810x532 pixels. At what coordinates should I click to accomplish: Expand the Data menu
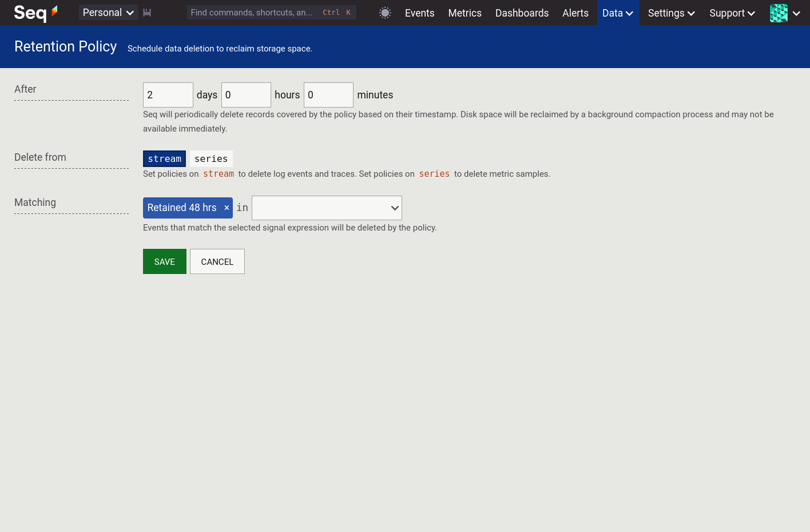(x=618, y=13)
